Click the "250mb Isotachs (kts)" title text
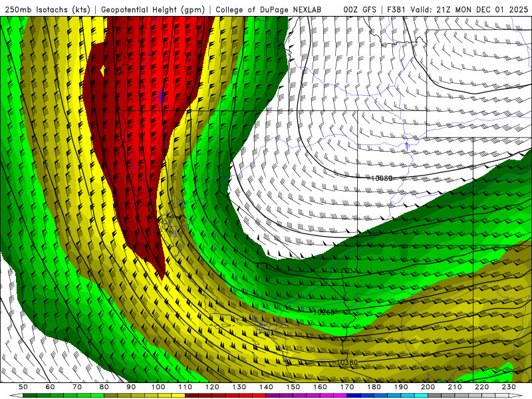This screenshot has width=532, height=399. (x=48, y=10)
